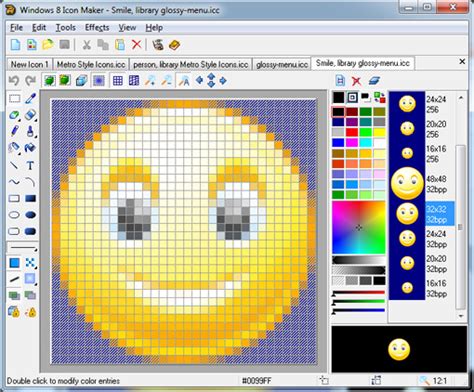Choose the filled ellipse tool

(x=30, y=215)
